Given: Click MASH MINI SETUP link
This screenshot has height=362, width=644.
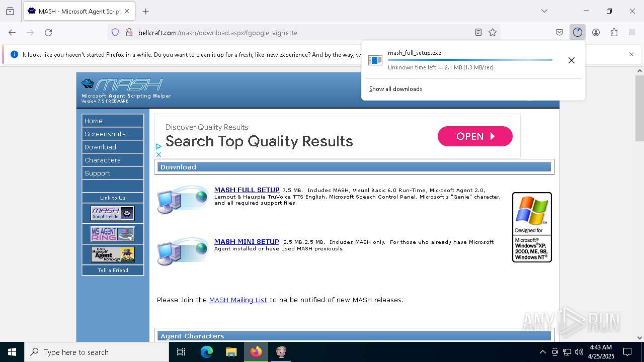Looking at the screenshot, I should (x=247, y=242).
